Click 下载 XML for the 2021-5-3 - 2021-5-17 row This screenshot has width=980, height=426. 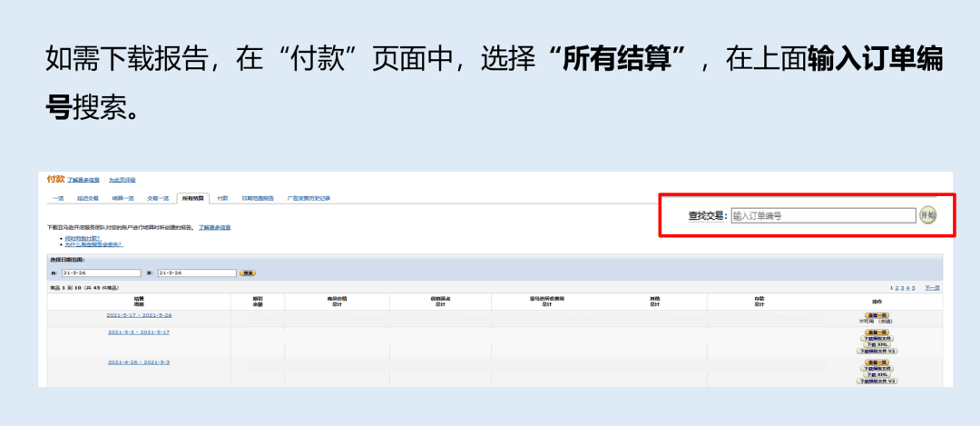(877, 344)
